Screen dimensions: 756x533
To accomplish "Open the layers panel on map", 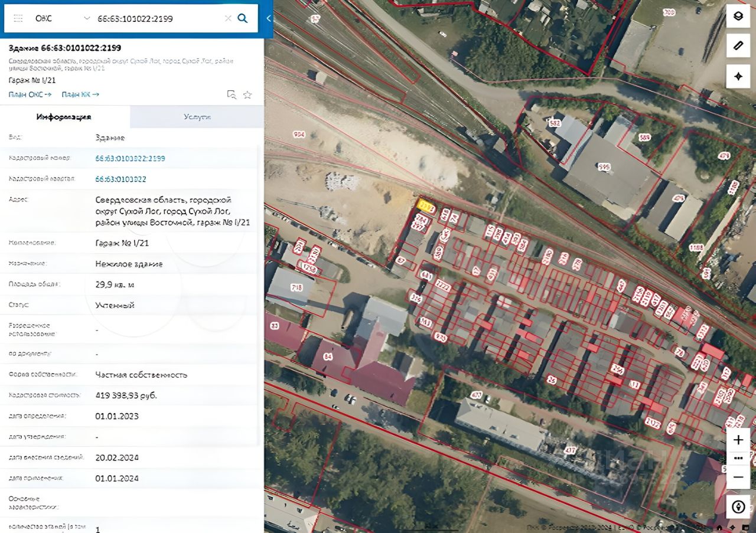I will [x=738, y=16].
